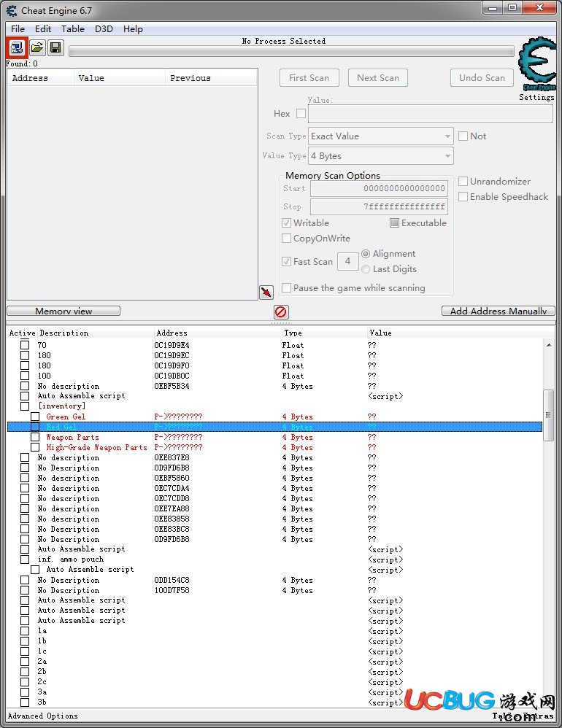Enable the CopyOnWrite checkbox
Screen dimensions: 562x728
click(287, 239)
